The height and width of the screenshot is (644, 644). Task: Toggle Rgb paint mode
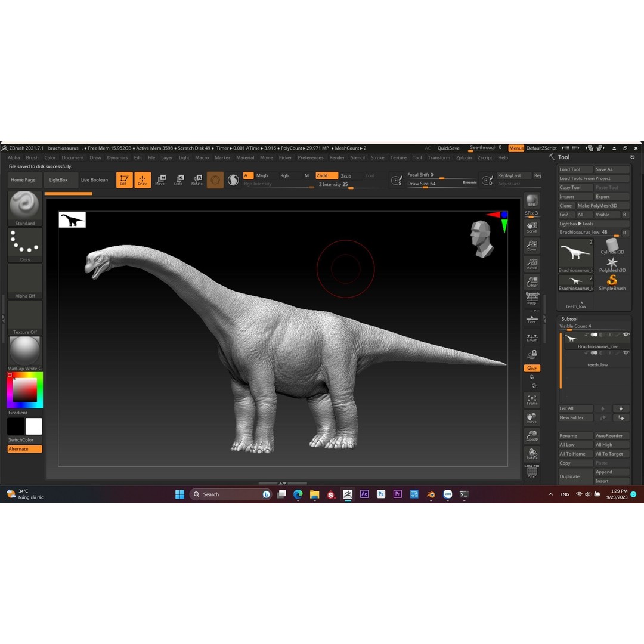coord(284,175)
